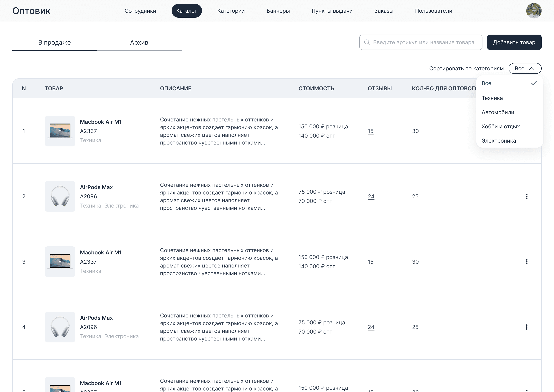554x392 pixels.
Task: Click the N column header
Action: 24,89
